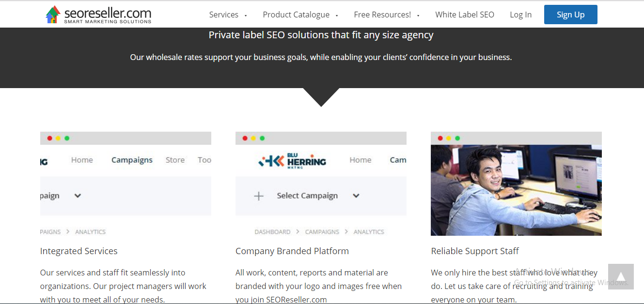Click the Reliable Support Staff heading
This screenshot has height=304, width=644.
(x=475, y=251)
